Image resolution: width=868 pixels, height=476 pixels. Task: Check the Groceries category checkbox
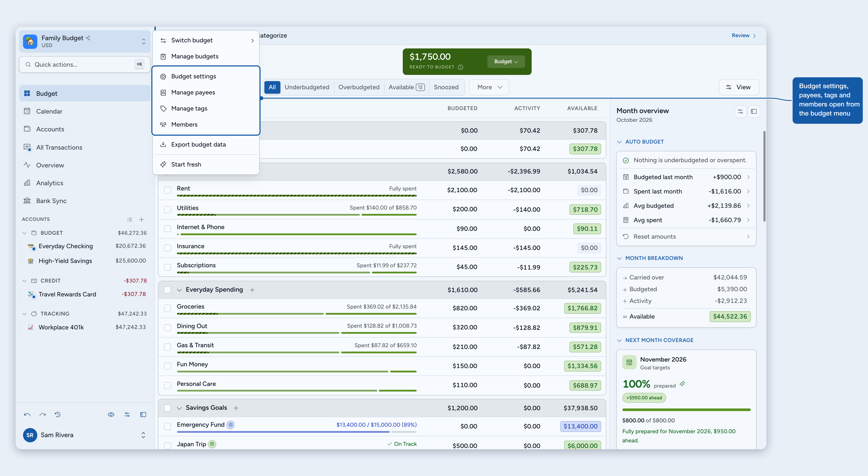pos(168,308)
